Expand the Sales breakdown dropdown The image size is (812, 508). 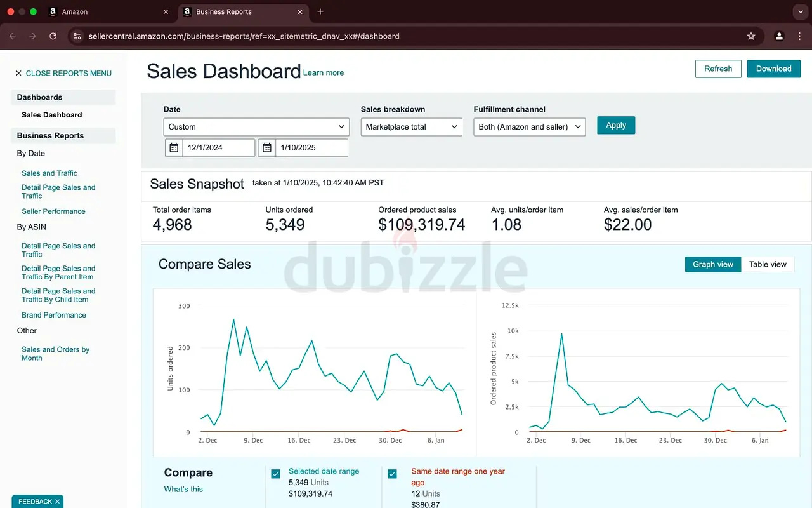pos(412,127)
